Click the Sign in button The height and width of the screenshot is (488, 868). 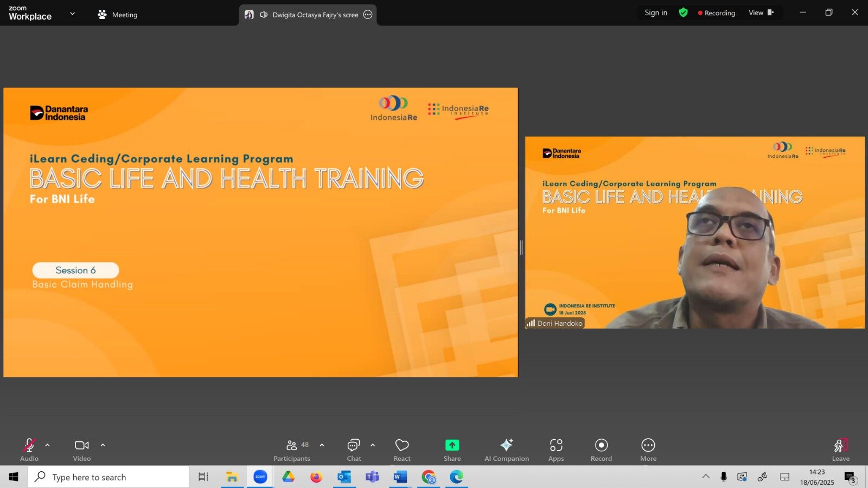tap(656, 12)
